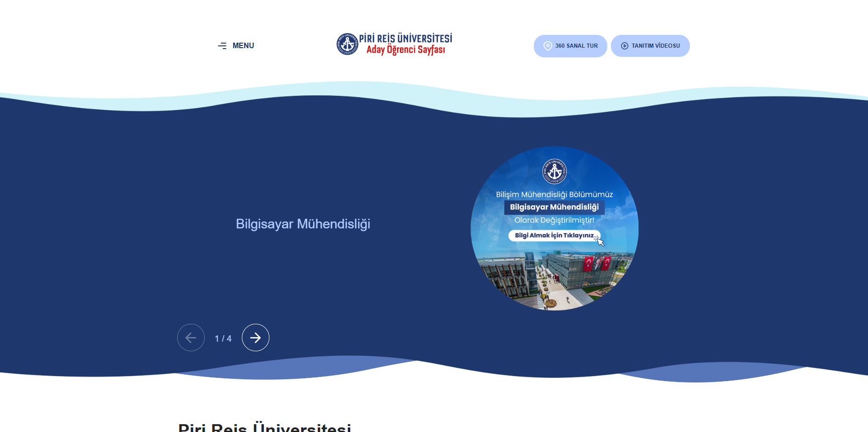Click the play circle icon in Tanıtım Videosu
This screenshot has width=868, height=432.
(x=625, y=46)
